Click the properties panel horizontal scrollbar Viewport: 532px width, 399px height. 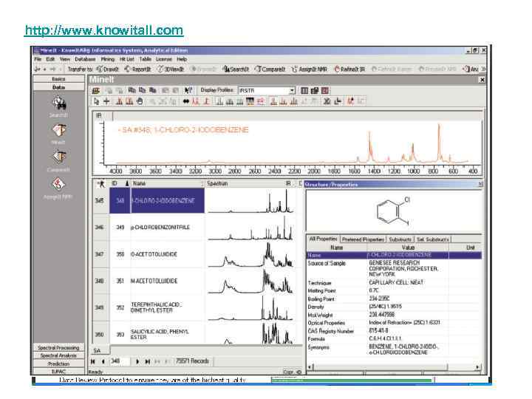pos(394,367)
